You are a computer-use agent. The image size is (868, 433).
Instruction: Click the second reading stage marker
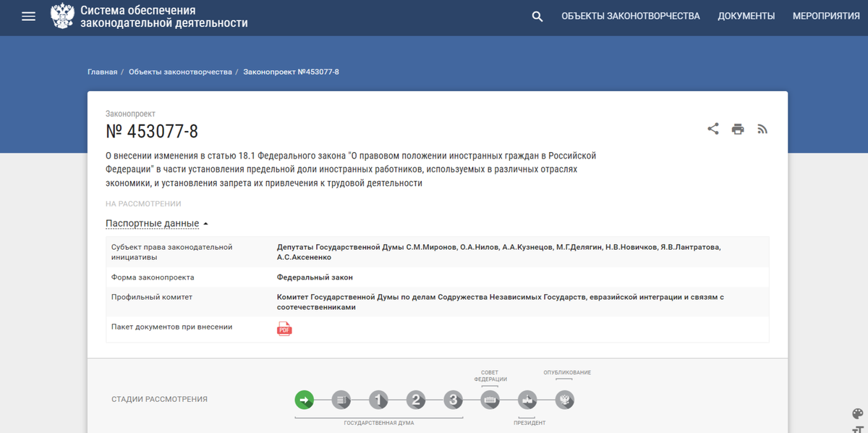416,399
